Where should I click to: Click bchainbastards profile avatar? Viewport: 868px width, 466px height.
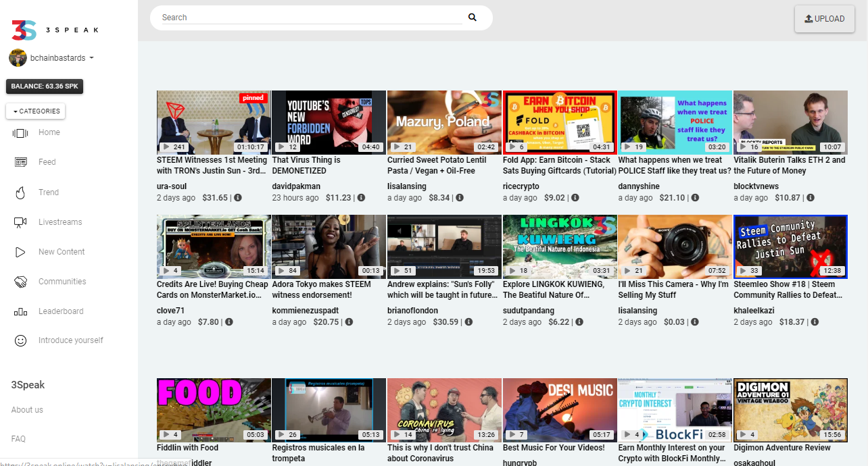pos(18,58)
